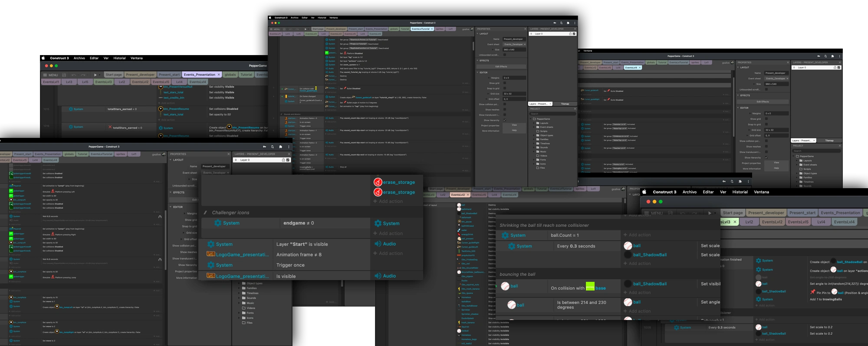Switch to globals tab in top-left window
The height and width of the screenshot is (346, 868).
(230, 75)
